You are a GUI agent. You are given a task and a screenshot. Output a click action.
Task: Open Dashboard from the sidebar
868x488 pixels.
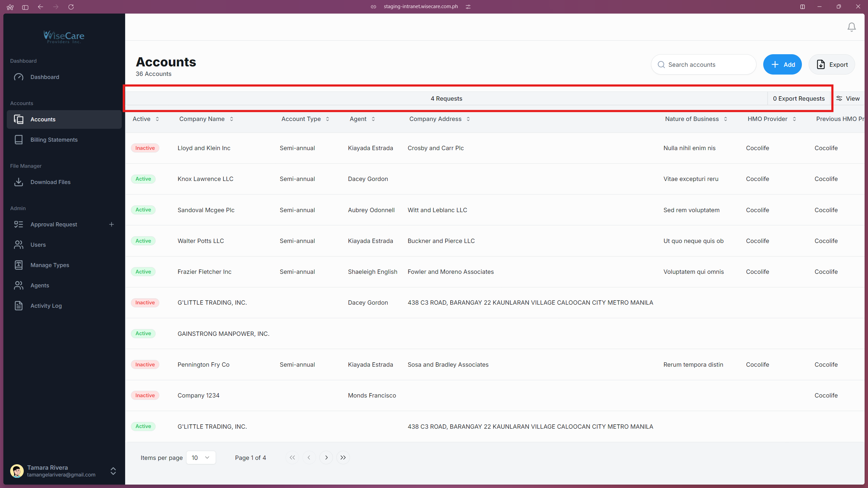(45, 77)
